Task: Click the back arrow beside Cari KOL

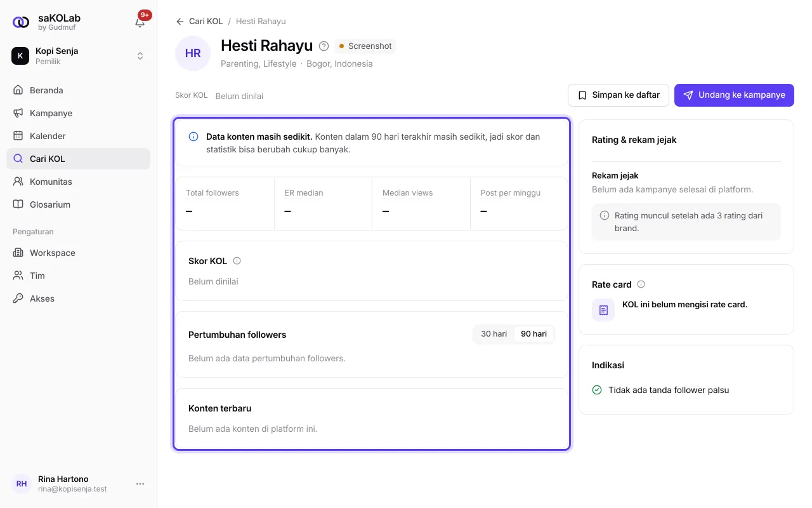Action: point(180,22)
